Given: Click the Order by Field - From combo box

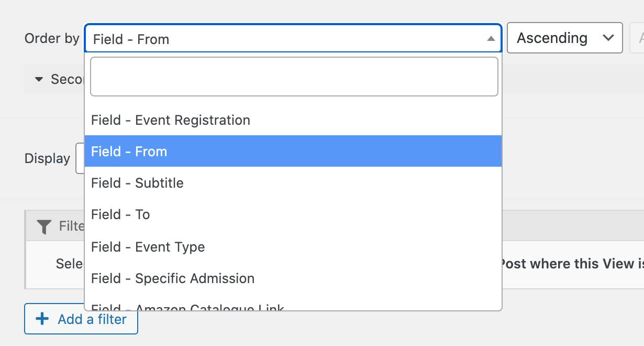Looking at the screenshot, I should coord(293,38).
